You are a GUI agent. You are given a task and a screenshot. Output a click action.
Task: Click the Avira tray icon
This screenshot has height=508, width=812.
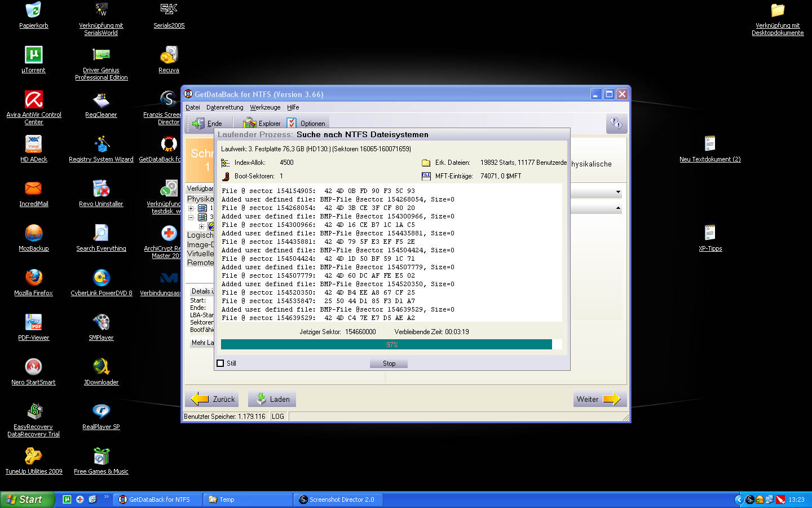coord(780,500)
